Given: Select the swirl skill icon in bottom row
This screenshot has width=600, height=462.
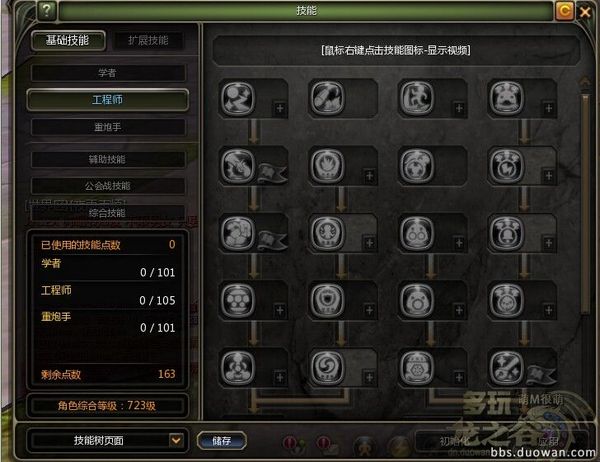Looking at the screenshot, I should tap(327, 367).
